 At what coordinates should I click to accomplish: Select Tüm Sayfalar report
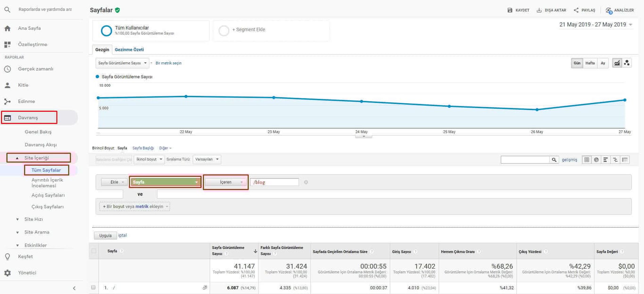click(46, 170)
